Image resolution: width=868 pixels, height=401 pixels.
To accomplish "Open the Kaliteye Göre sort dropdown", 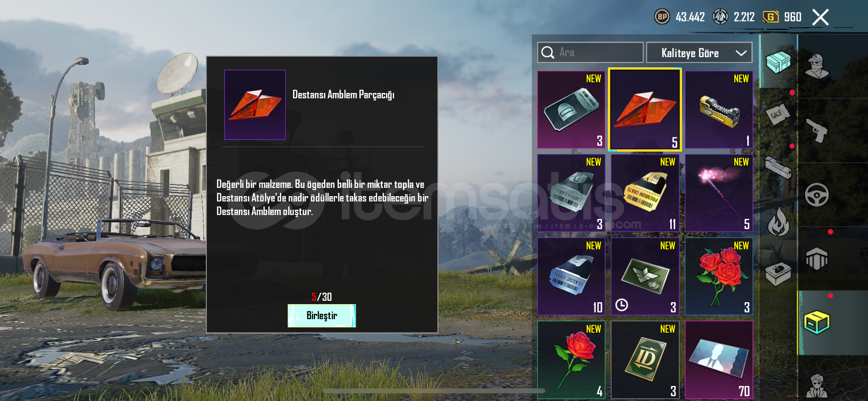I will point(699,52).
